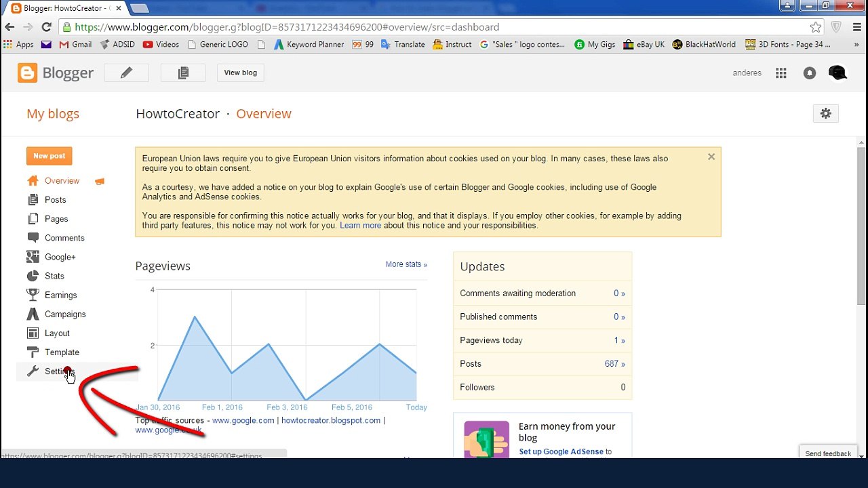Open the notifications bell icon

[x=810, y=73]
